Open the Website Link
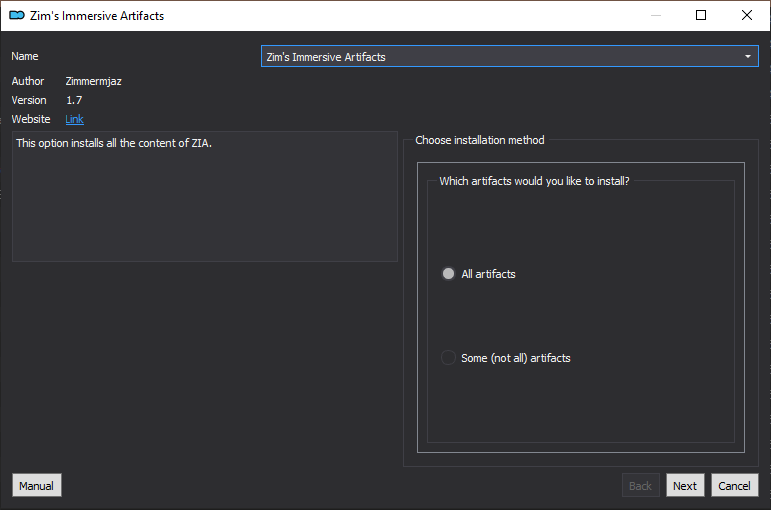This screenshot has width=771, height=510. click(74, 119)
